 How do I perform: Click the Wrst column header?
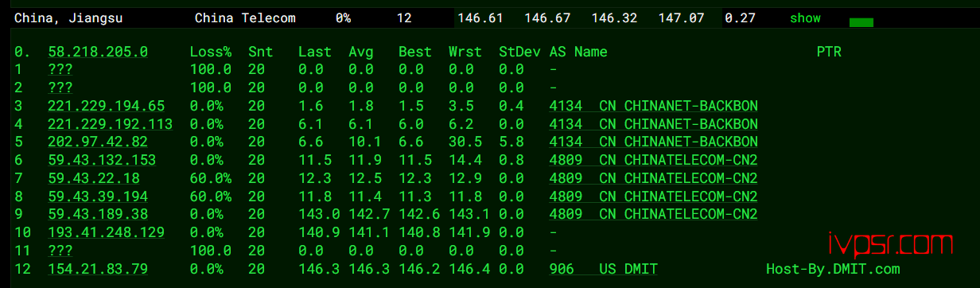(465, 52)
